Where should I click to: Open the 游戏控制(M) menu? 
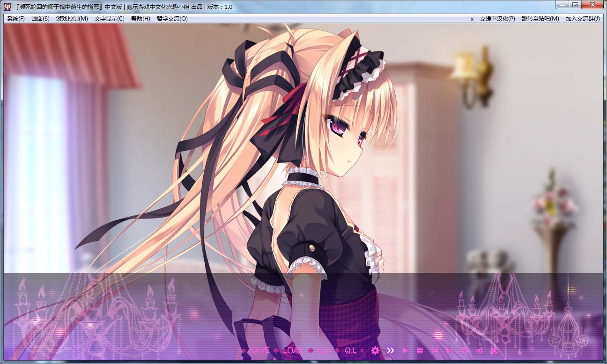tap(72, 19)
